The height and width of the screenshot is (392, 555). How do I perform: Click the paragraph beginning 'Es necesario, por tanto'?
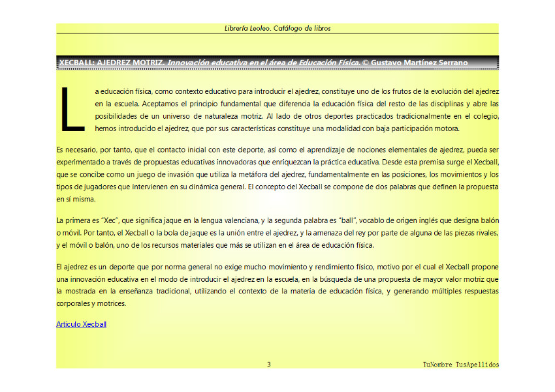(x=277, y=174)
